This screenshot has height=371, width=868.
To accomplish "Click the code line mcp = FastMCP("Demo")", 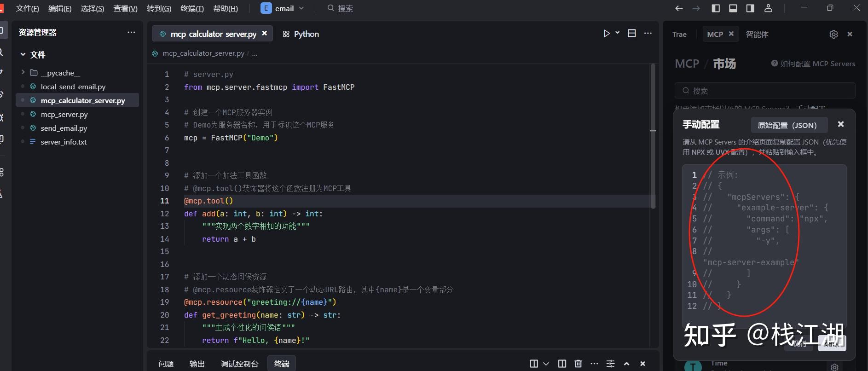I will pos(231,138).
